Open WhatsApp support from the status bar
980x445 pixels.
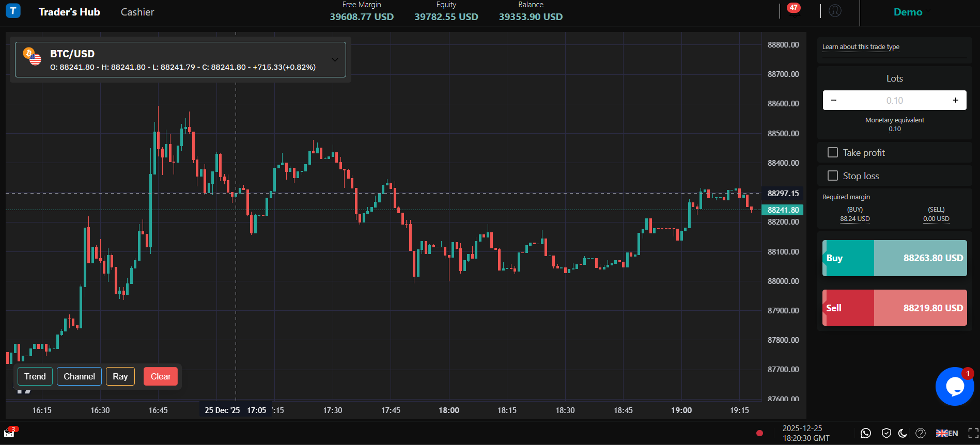click(866, 433)
